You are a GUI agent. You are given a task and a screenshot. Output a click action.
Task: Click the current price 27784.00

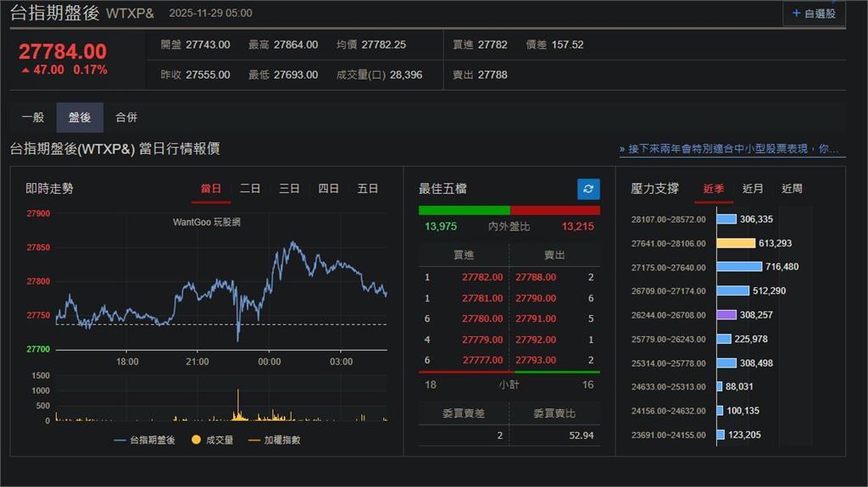(x=63, y=52)
